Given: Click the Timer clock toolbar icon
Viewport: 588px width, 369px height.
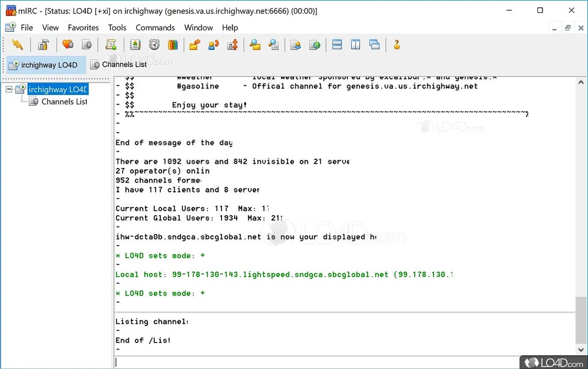Looking at the screenshot, I should (154, 45).
